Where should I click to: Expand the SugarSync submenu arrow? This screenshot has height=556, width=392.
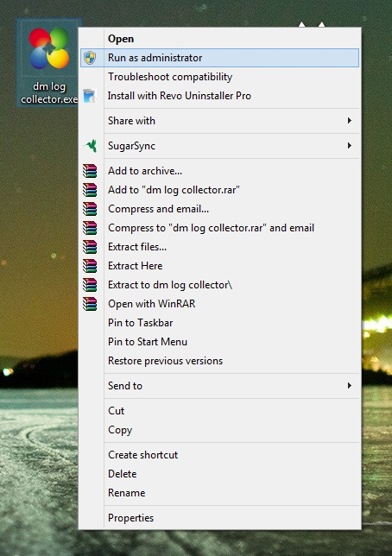point(350,146)
